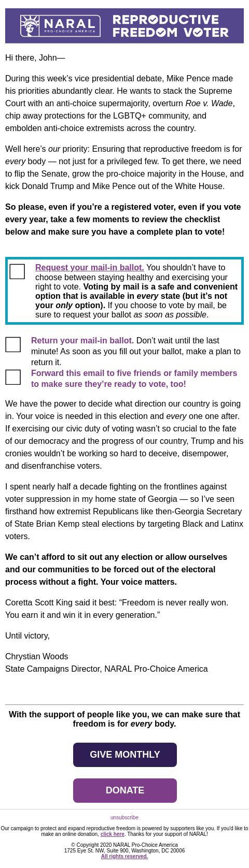Click the purple DONATE button
The height and width of the screenshot is (868, 249).
(125, 790)
